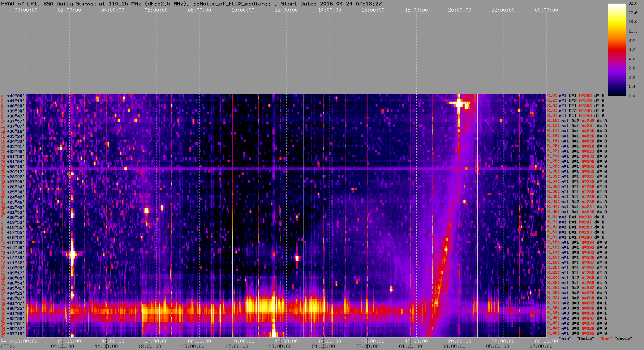This screenshot has height=350, width=644.
Task: Click the declination label +30°10'
Action: (16, 167)
